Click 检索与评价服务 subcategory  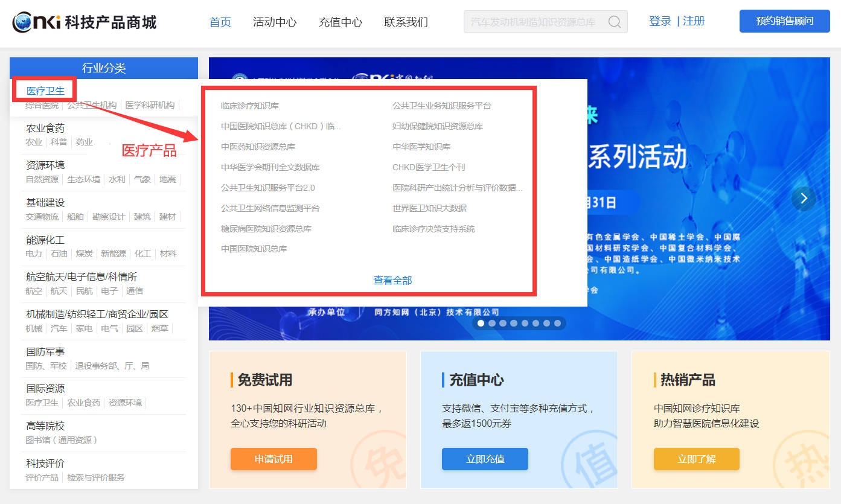(x=96, y=477)
